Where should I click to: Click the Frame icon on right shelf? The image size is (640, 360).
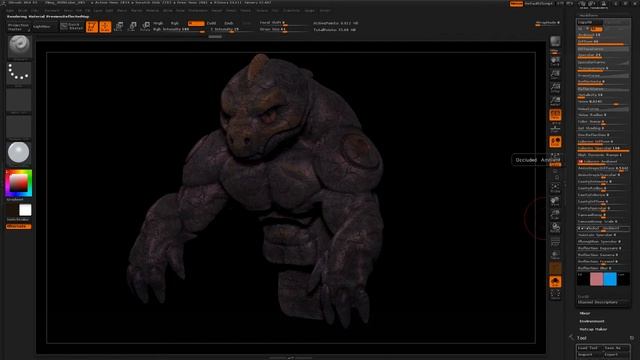555,188
